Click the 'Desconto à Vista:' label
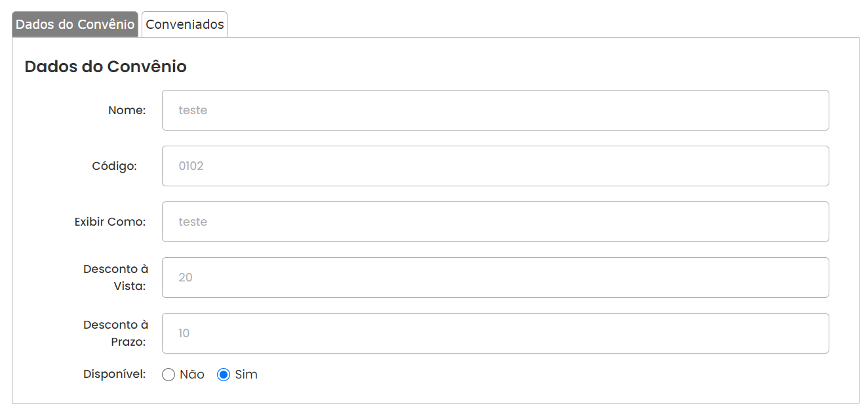Viewport: 868px width, 412px height. point(115,278)
